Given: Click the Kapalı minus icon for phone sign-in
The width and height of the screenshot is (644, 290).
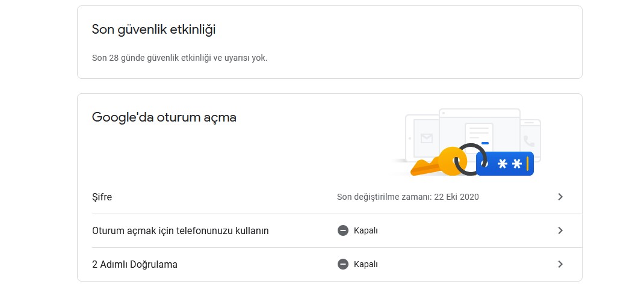Looking at the screenshot, I should point(343,230).
